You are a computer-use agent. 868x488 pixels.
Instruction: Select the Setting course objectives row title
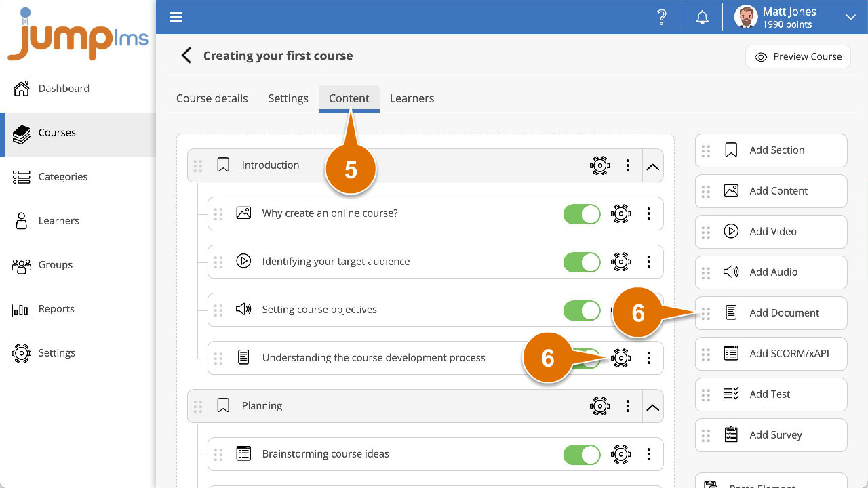point(319,310)
